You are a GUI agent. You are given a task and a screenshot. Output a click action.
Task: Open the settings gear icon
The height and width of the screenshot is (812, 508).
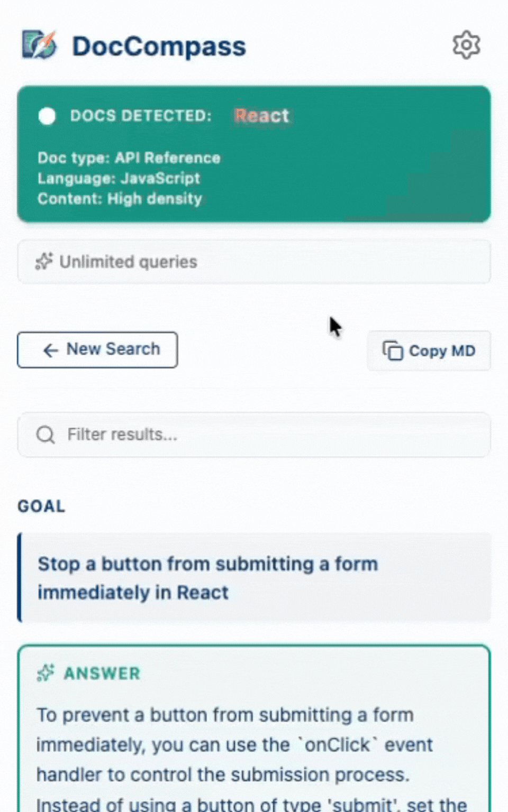(466, 45)
